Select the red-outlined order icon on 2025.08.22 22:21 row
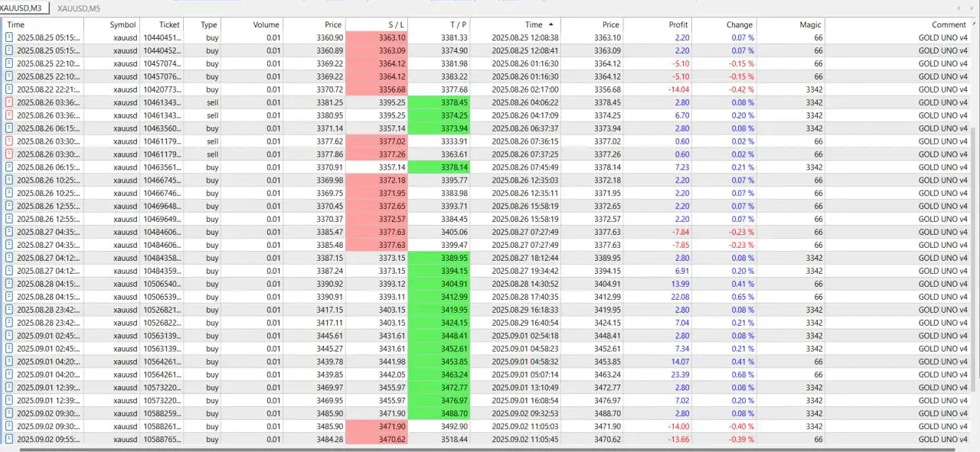980x452 pixels. click(x=8, y=89)
